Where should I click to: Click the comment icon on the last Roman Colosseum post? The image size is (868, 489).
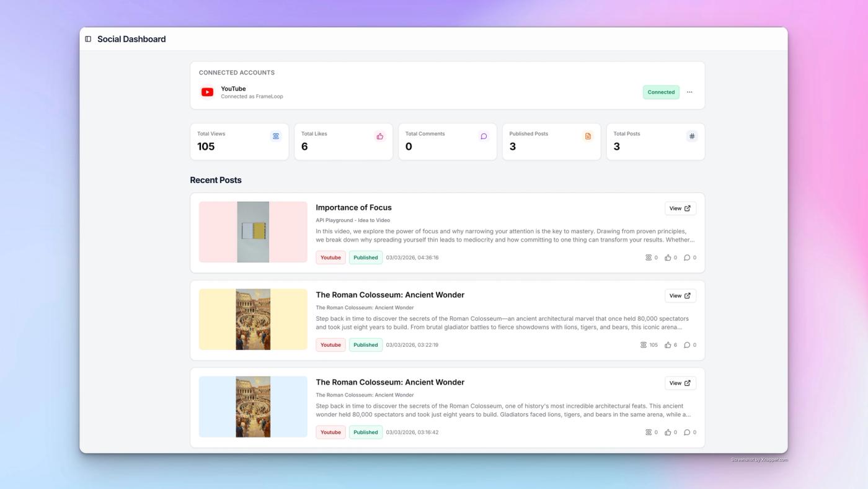point(687,432)
